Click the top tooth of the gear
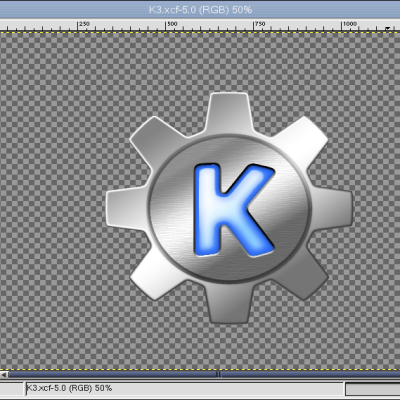Viewport: 400px width, 400px height. tap(229, 112)
